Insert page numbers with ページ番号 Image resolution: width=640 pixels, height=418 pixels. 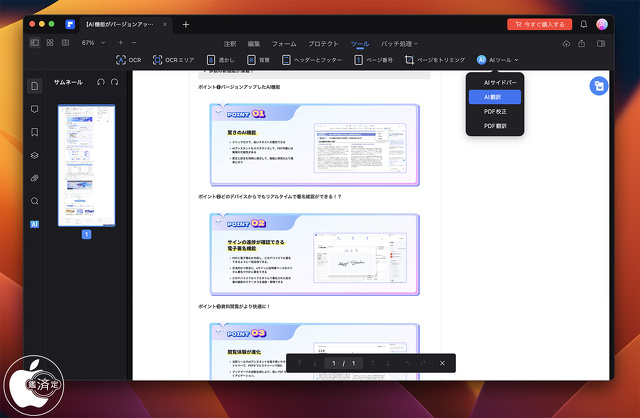(373, 60)
